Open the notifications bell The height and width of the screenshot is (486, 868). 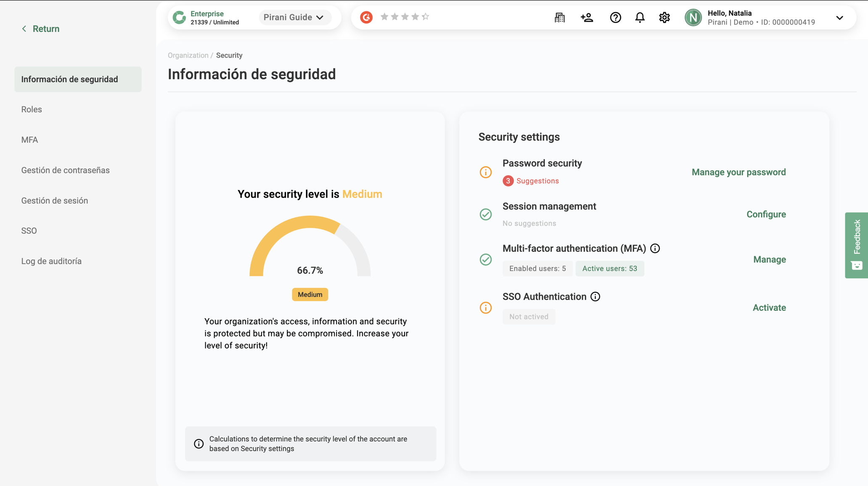[x=640, y=17]
